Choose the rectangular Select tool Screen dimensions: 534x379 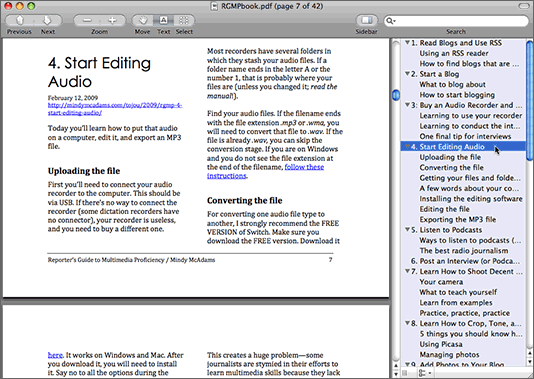click(x=184, y=20)
